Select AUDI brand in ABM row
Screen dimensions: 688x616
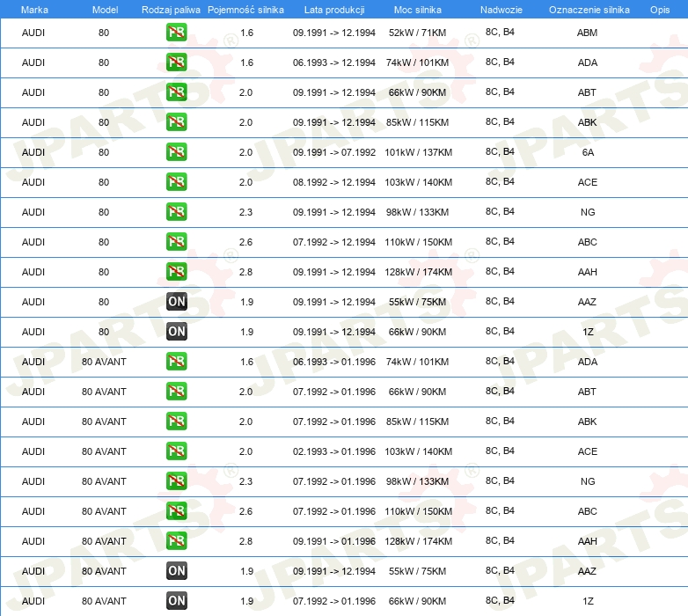(x=33, y=33)
